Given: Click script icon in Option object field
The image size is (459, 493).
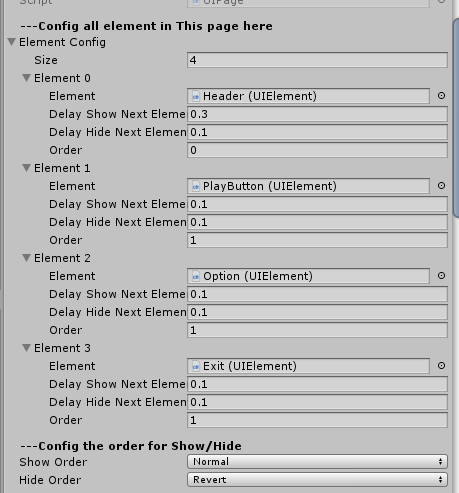Looking at the screenshot, I should [196, 276].
